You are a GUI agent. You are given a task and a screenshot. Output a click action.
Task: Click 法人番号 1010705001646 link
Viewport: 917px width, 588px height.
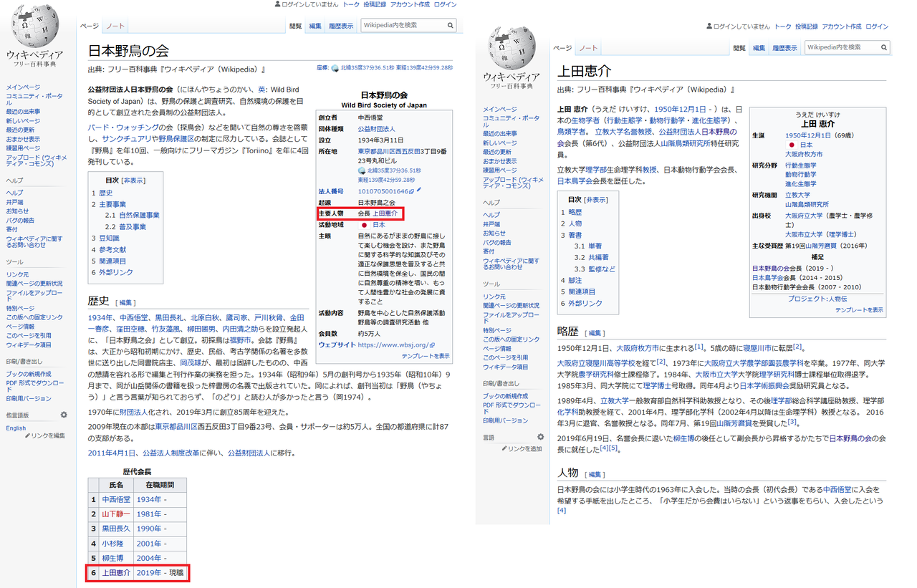tap(386, 191)
